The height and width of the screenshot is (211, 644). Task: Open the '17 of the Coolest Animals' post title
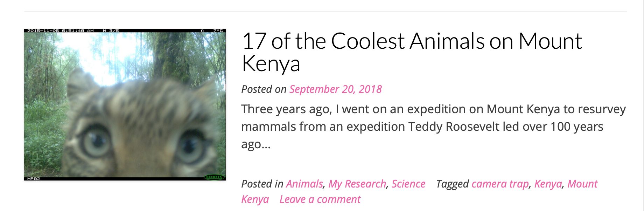pyautogui.click(x=412, y=52)
